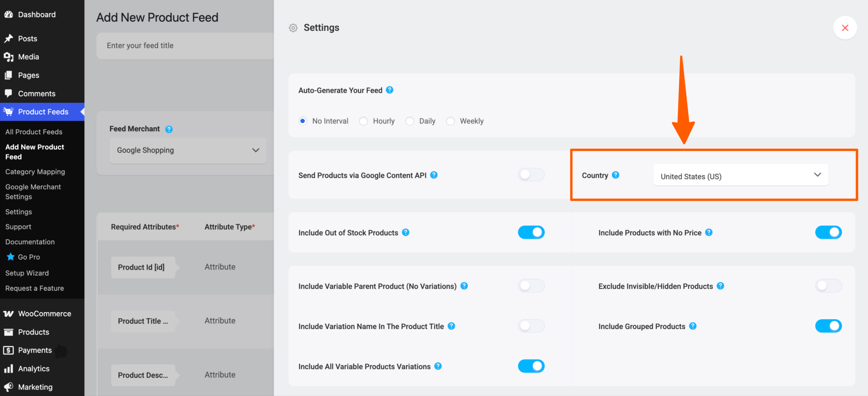Click the help icon next to Country
This screenshot has width=868, height=396.
(x=615, y=175)
